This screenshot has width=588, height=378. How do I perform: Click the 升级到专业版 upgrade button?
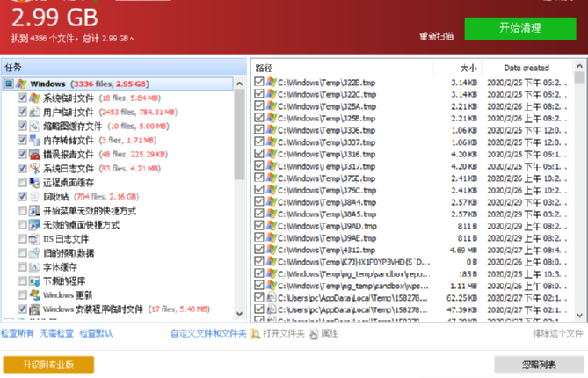point(48,365)
